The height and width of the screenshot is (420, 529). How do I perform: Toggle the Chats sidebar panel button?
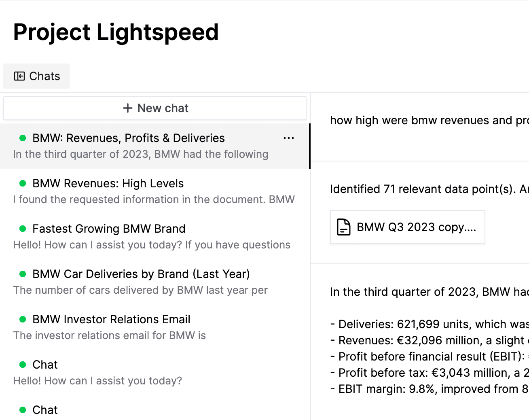coord(37,76)
